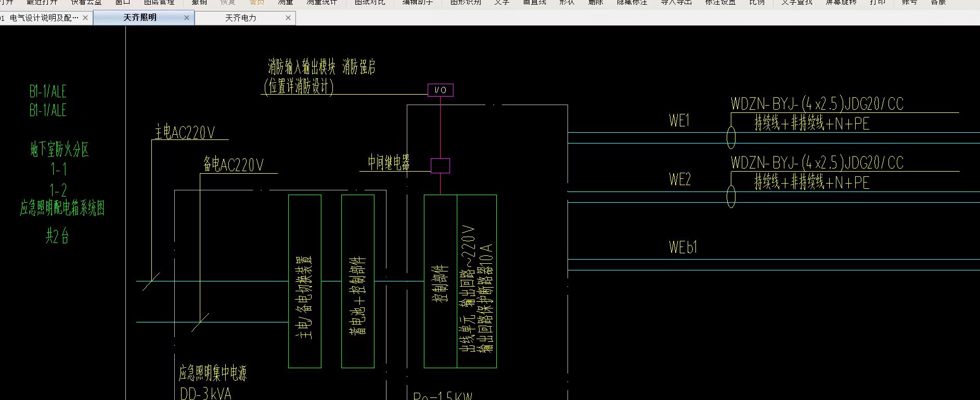The height and width of the screenshot is (400, 980).
Task: Click the 应急照明集中电源 label
Action: [x=213, y=373]
